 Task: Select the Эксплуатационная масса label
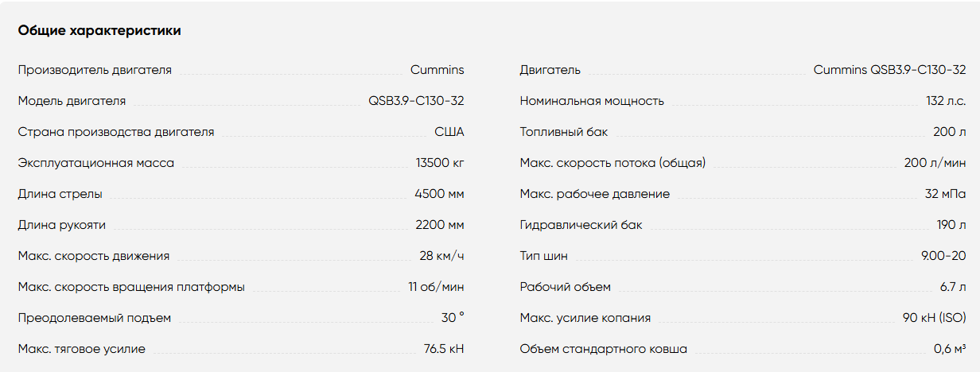click(96, 163)
